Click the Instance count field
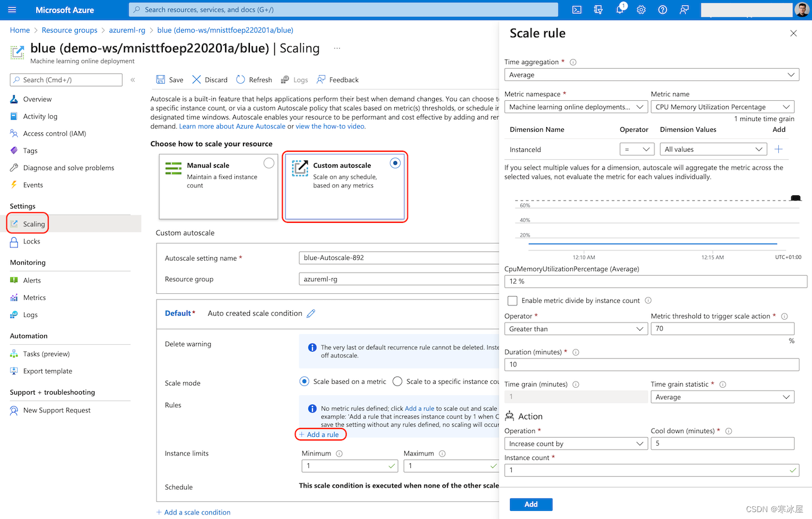The width and height of the screenshot is (812, 519). [652, 470]
